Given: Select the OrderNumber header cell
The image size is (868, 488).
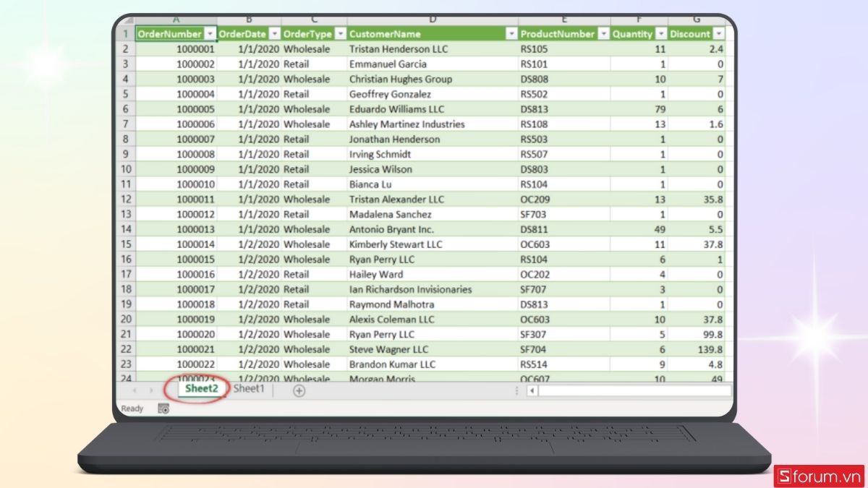Looking at the screenshot, I should point(176,34).
